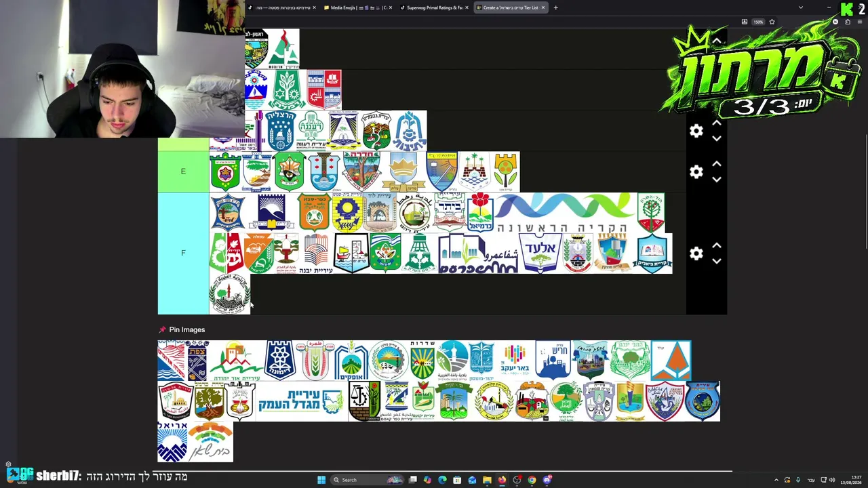Switch to the Superwog Primal Ratings tab
This screenshot has width=868, height=488.
[x=434, y=7]
